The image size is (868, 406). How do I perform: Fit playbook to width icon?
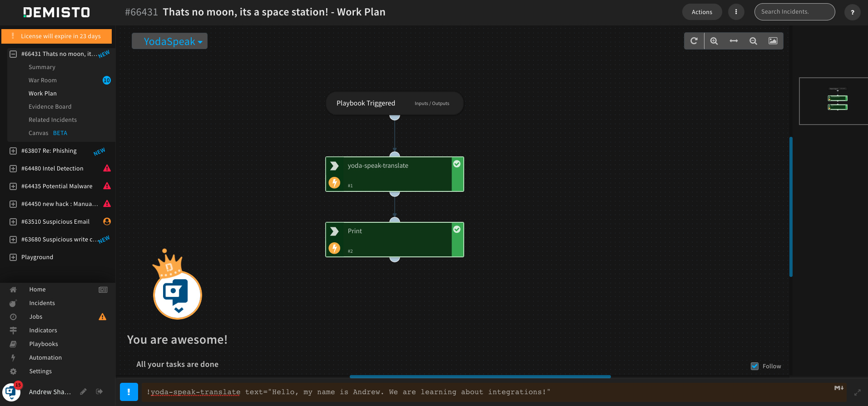click(734, 41)
